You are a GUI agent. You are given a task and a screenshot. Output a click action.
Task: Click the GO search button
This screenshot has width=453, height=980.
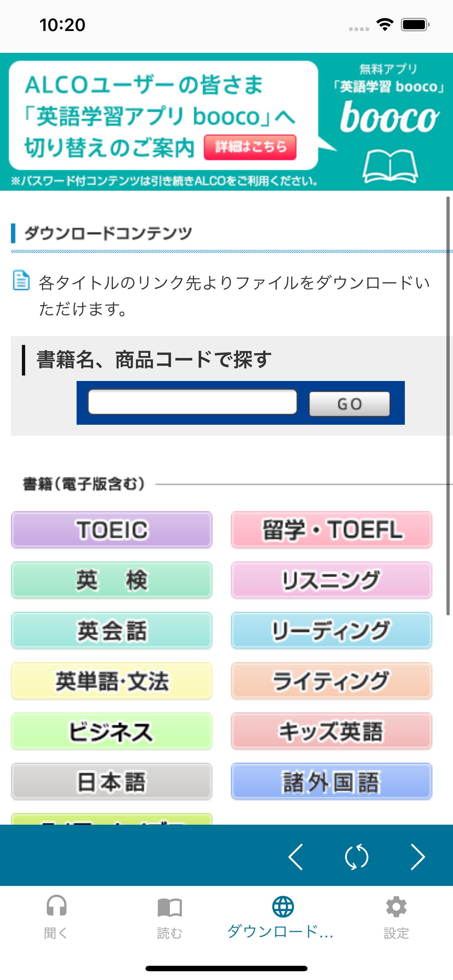click(x=349, y=403)
